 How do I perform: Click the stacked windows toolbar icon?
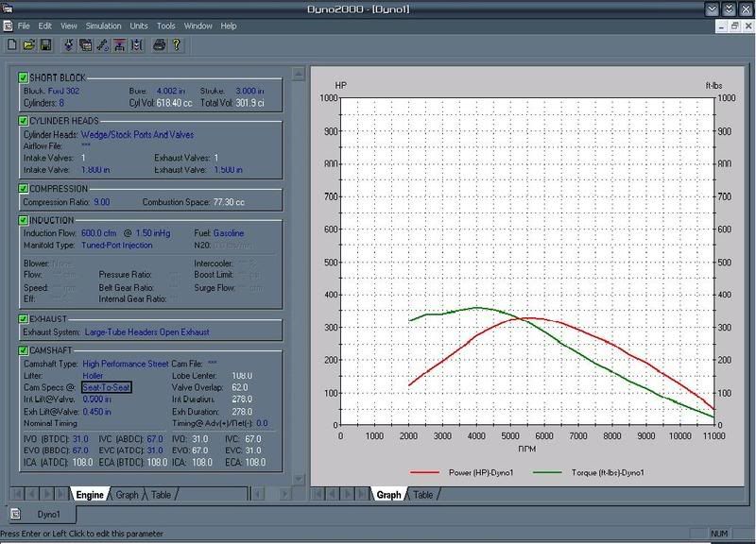pyautogui.click(x=86, y=45)
